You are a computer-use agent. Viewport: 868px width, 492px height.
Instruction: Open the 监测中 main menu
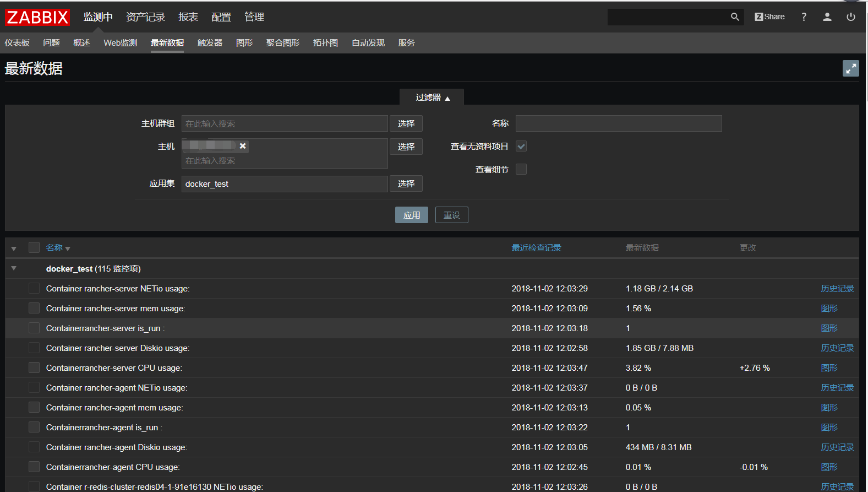point(98,17)
